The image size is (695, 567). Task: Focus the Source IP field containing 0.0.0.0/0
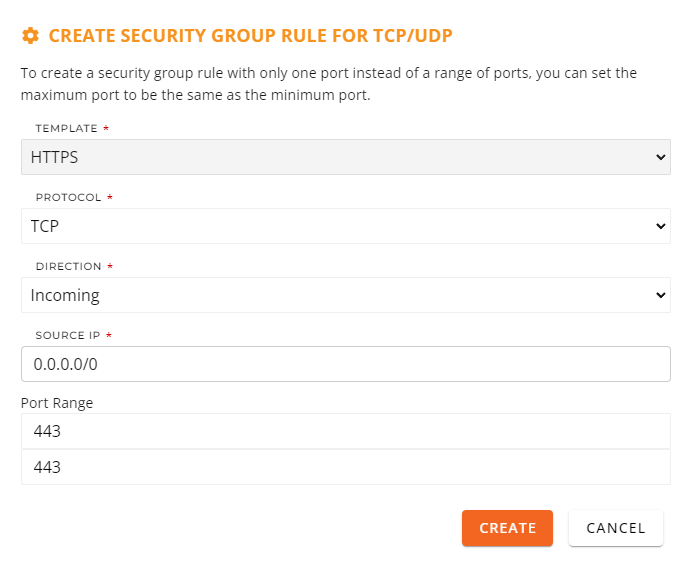tap(346, 364)
